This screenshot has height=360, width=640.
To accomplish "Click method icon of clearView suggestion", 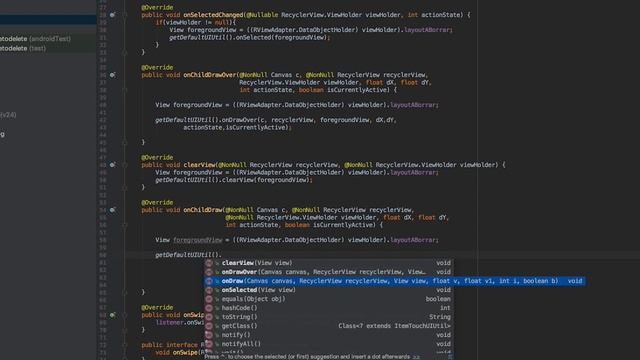I will pyautogui.click(x=209, y=263).
